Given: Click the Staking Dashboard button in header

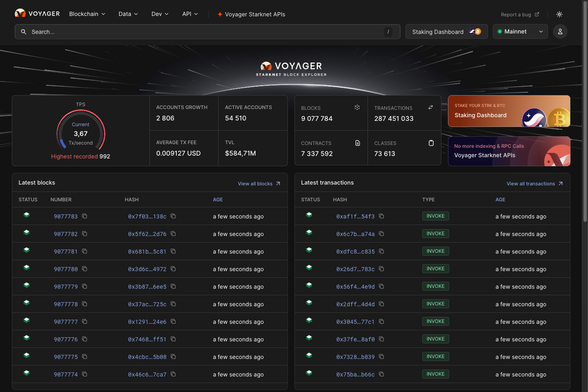Looking at the screenshot, I should (447, 31).
